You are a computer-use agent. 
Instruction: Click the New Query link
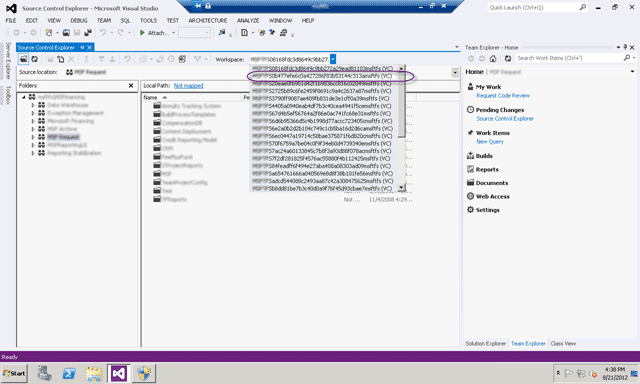pyautogui.click(x=490, y=142)
